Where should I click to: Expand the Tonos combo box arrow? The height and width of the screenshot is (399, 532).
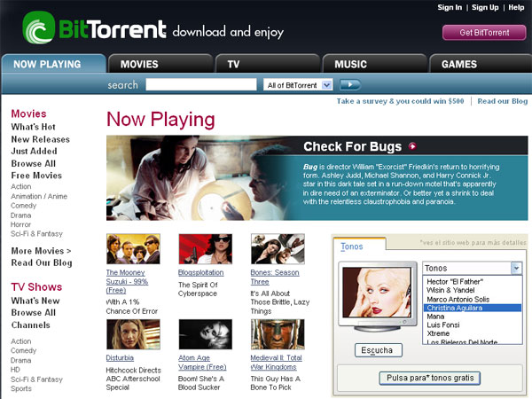coord(516,269)
